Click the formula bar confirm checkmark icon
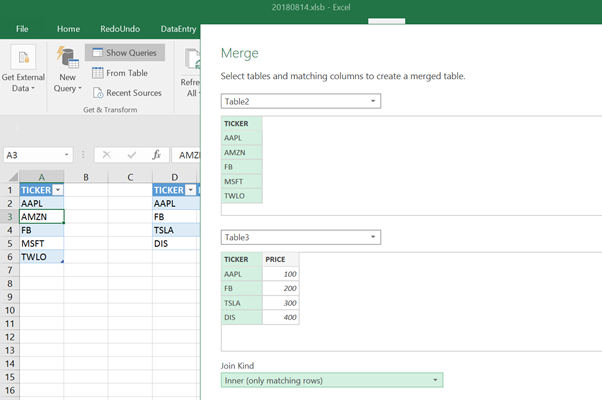602x400 pixels. [132, 155]
